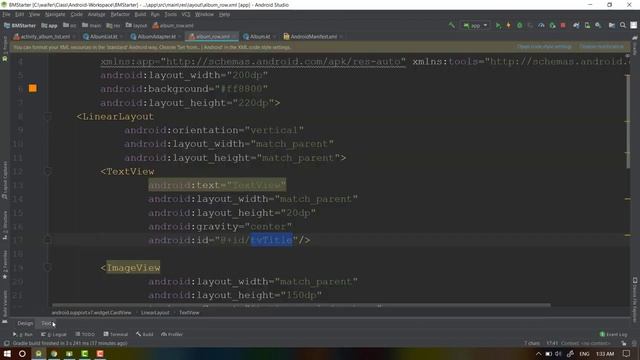The width and height of the screenshot is (640, 360).
Task: Switch to the Design view tab
Action: point(25,324)
